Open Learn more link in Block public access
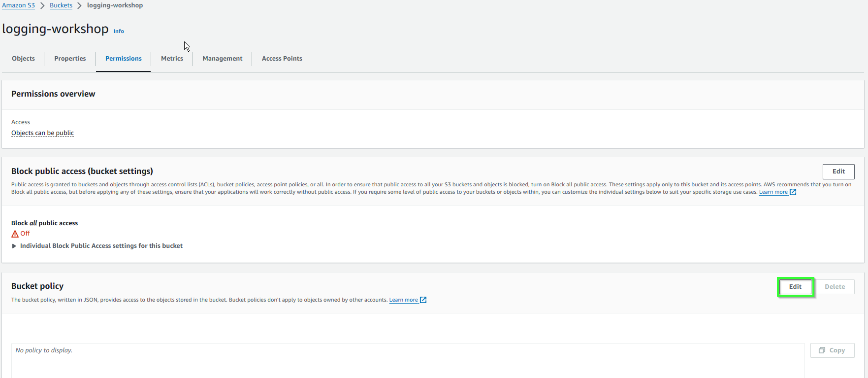868x378 pixels. tap(773, 192)
